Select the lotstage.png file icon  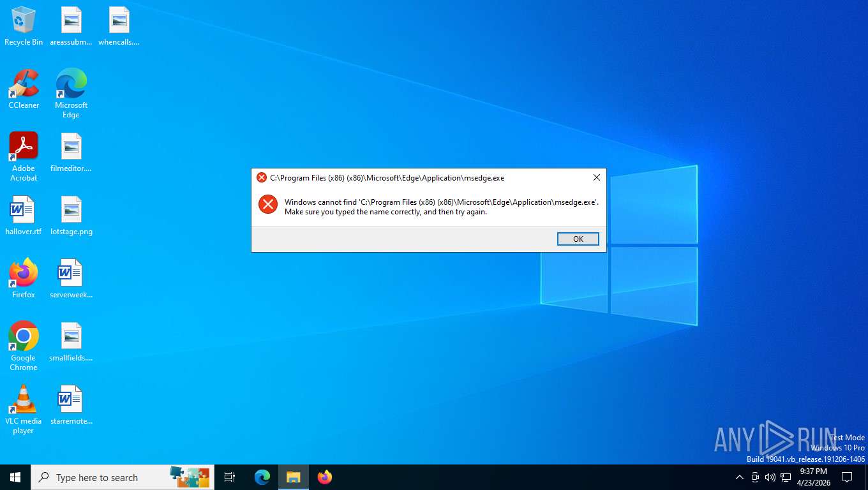tap(71, 216)
